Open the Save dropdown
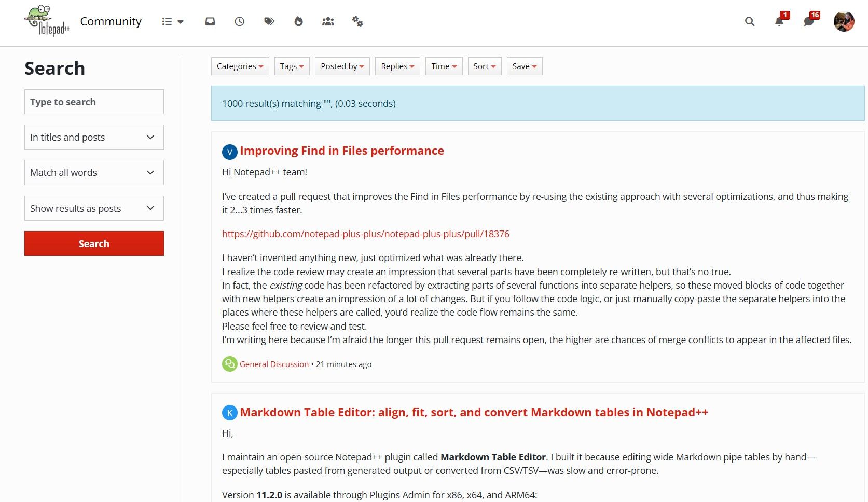 coord(525,66)
